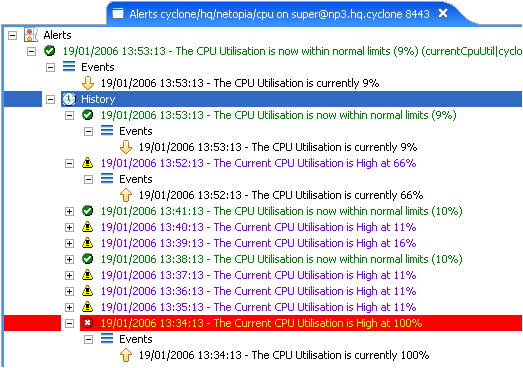Click warning icon of 13:35:13 alert
Viewport: 523px width, 368px height.
(88, 307)
